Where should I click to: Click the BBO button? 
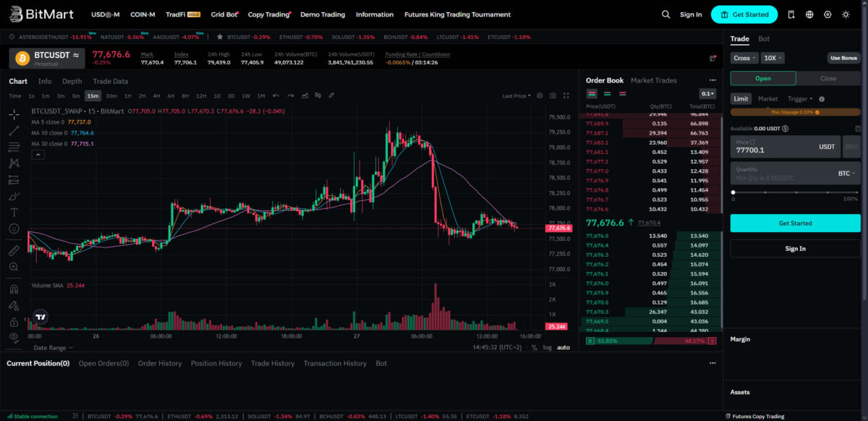coord(851,147)
